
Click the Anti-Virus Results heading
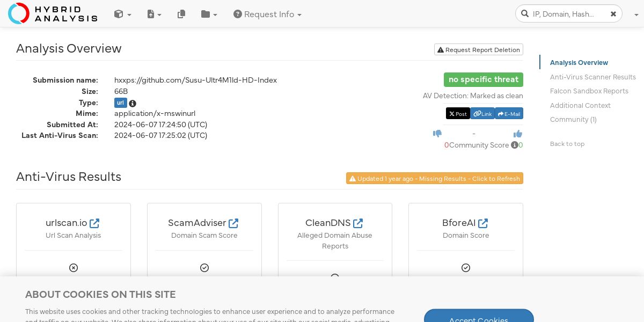coord(69,177)
